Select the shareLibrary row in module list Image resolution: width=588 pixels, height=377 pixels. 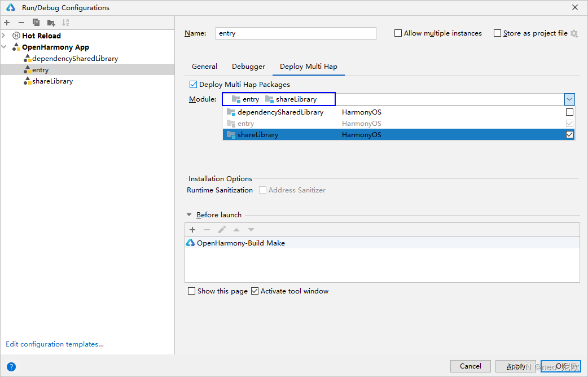point(398,135)
